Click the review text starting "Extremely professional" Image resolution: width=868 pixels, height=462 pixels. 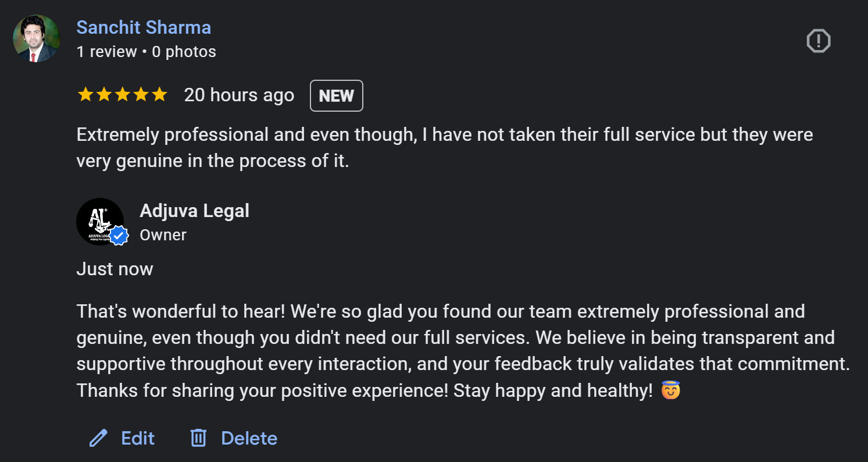click(x=444, y=148)
